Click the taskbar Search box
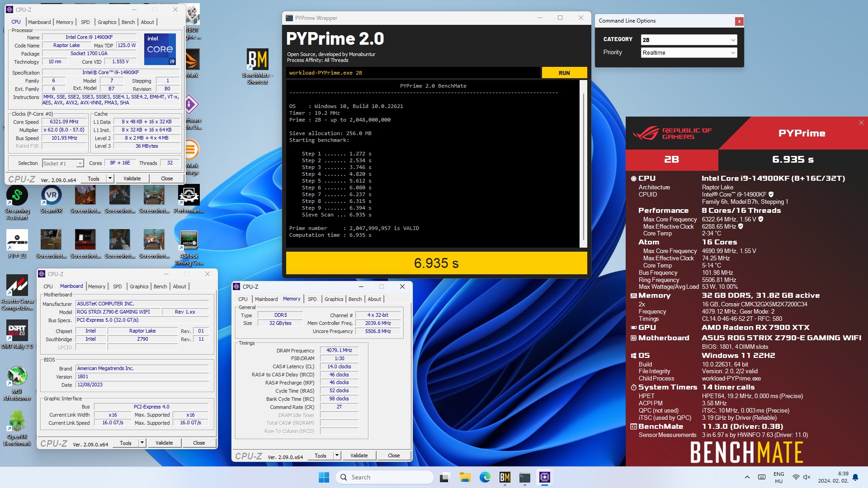The width and height of the screenshot is (868, 488). pos(384,477)
